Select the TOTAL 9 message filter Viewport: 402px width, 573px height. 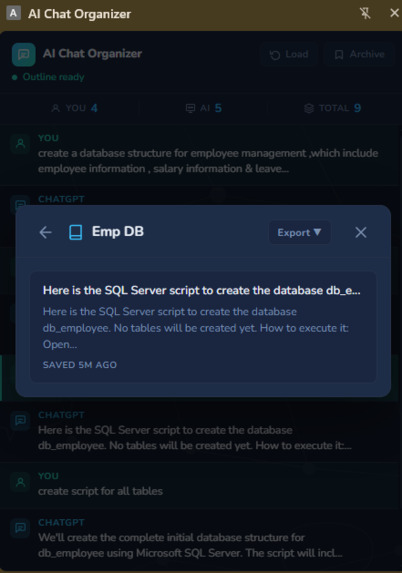pyautogui.click(x=333, y=108)
